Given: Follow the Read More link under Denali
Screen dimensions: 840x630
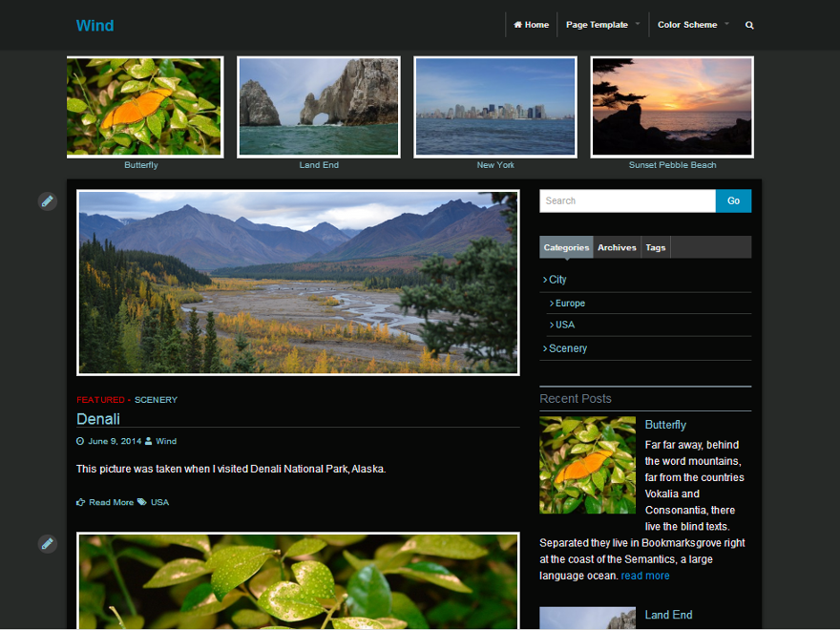Looking at the screenshot, I should point(111,502).
